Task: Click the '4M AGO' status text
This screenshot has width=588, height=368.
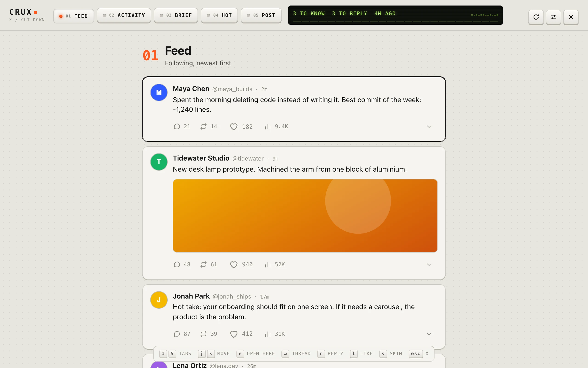Action: coord(385,13)
